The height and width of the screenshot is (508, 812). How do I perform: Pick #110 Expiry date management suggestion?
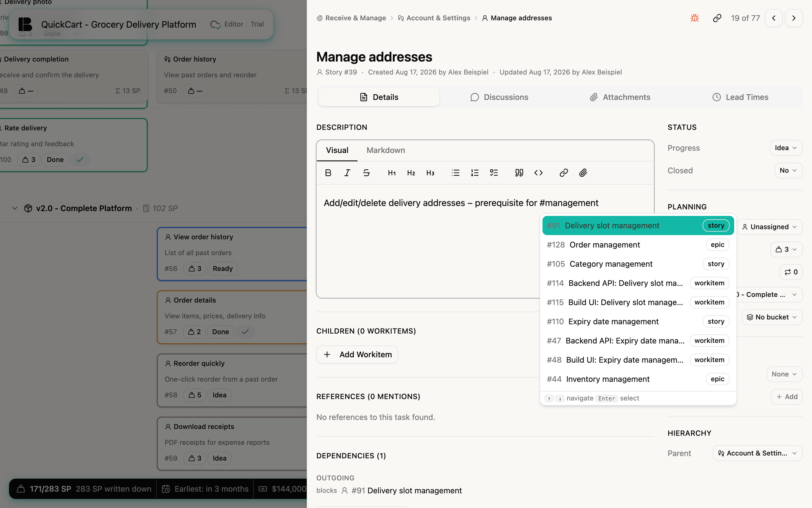coord(638,321)
